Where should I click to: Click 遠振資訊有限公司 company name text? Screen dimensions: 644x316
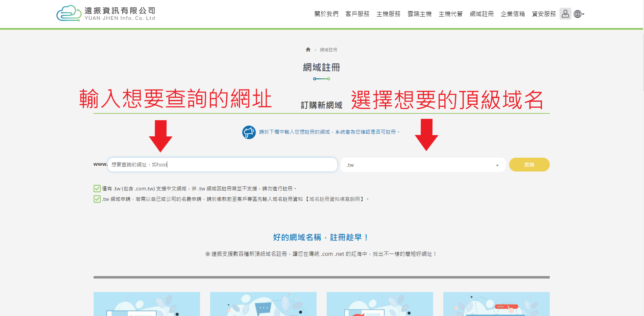coord(120,10)
